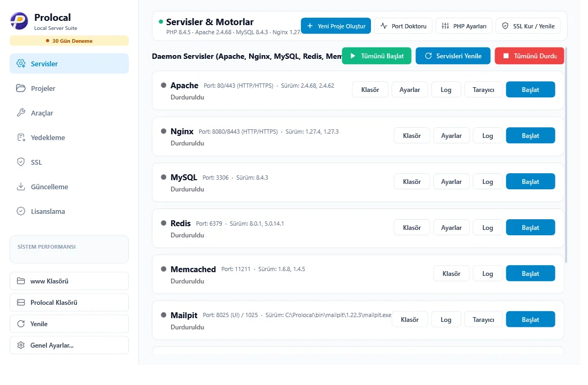Start Redis with Başlat
The height and width of the screenshot is (385, 588).
pyautogui.click(x=531, y=227)
